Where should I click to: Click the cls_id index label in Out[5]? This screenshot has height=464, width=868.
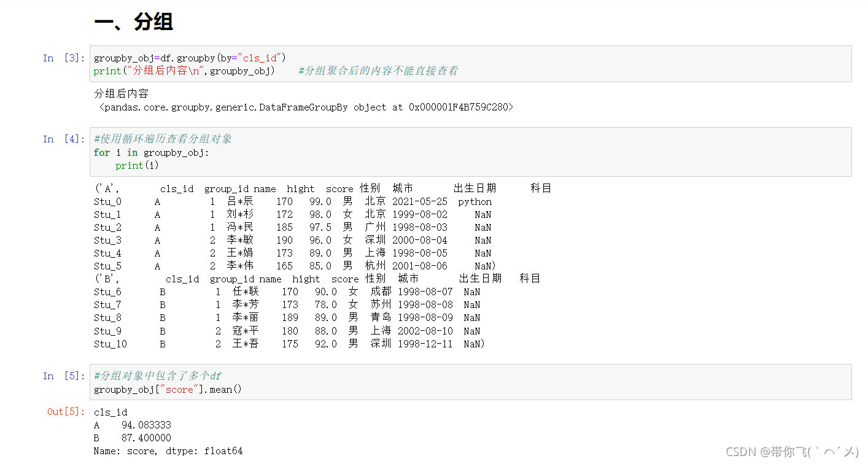pyautogui.click(x=110, y=412)
